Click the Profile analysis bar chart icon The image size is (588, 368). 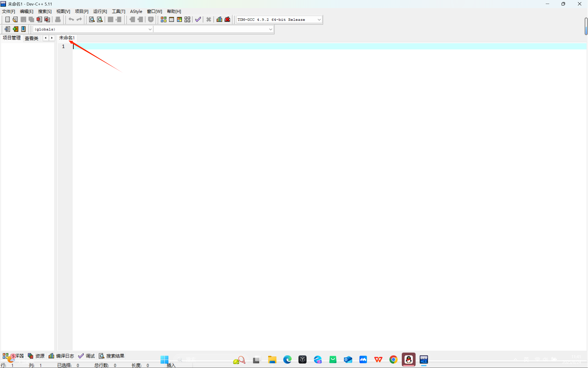pos(219,20)
